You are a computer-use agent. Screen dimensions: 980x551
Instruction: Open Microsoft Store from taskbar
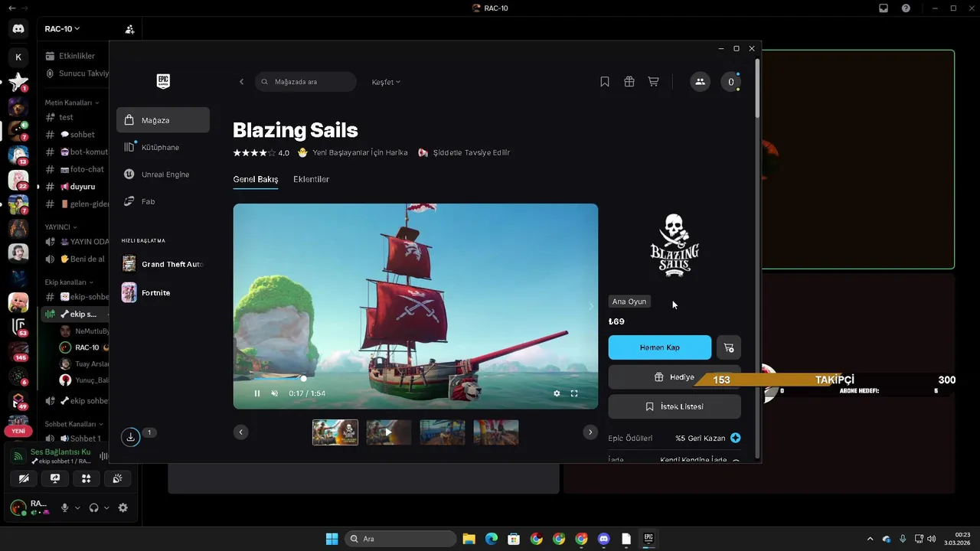tap(514, 539)
